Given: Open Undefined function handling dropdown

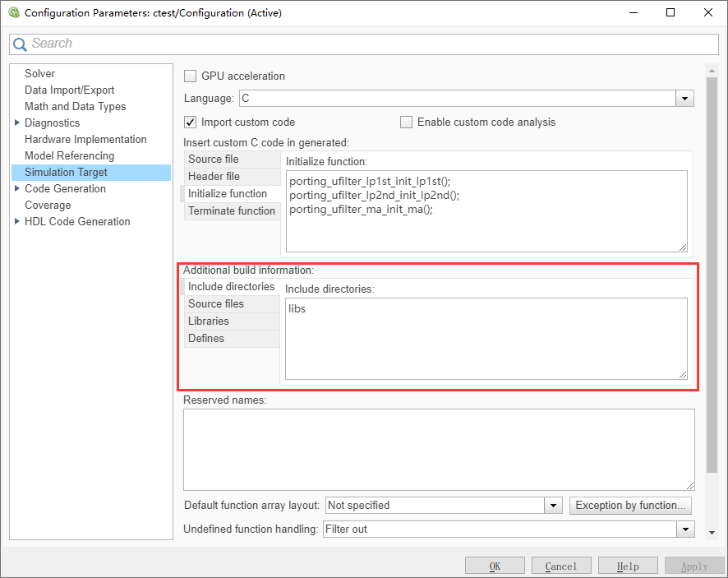Looking at the screenshot, I should coord(685,529).
